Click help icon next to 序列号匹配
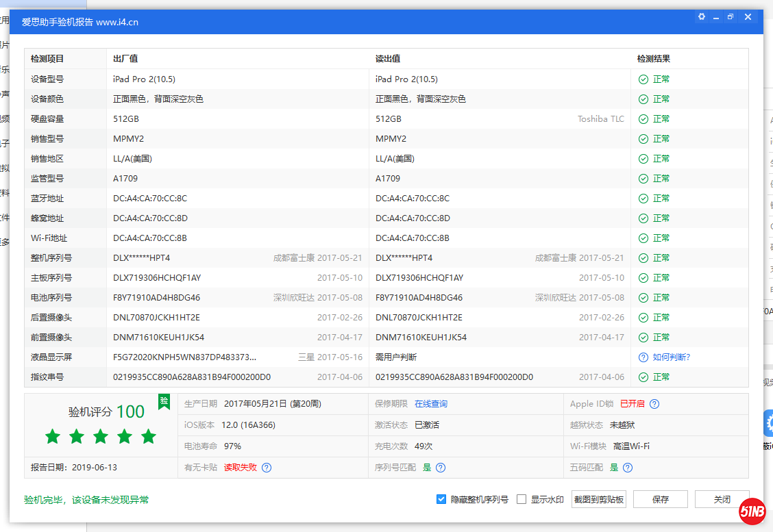The image size is (773, 532). click(441, 468)
